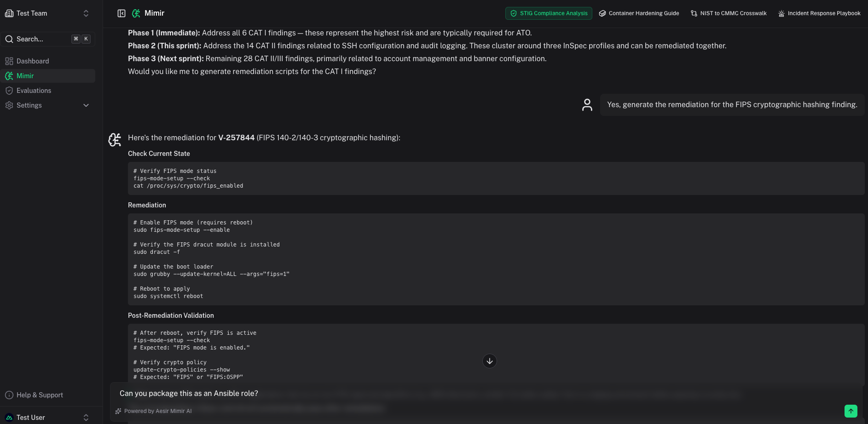Collapse the sidebar using the panel toggle icon
The image size is (868, 424).
(x=121, y=13)
